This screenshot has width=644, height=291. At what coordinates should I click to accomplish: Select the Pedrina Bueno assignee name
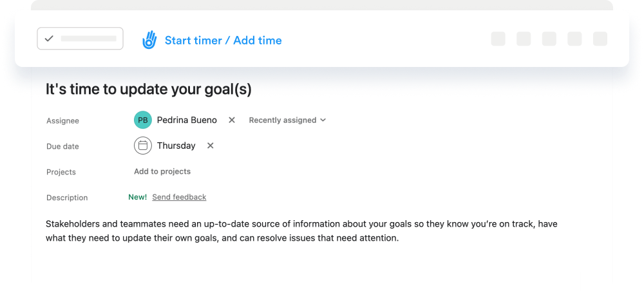[x=187, y=120]
